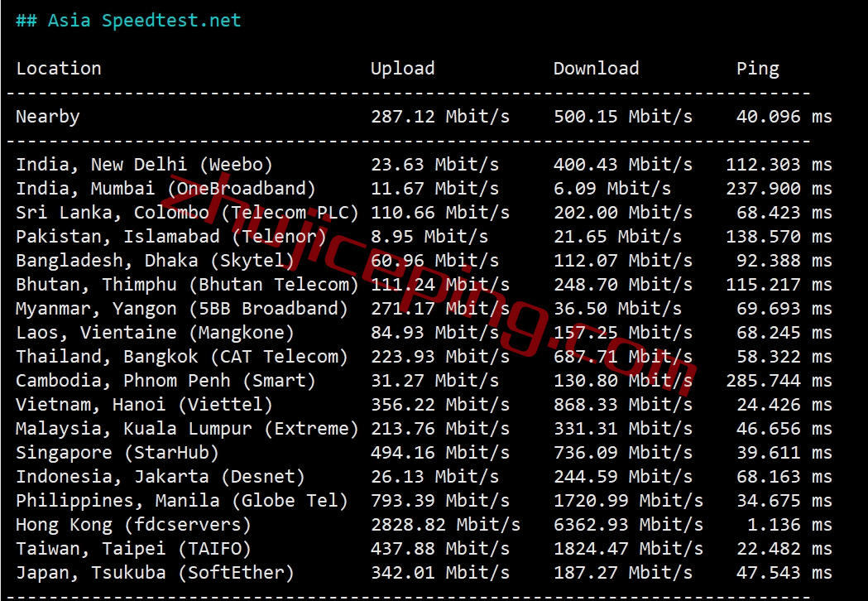
Task: Click the Asia Speedtest.net heading
Action: point(128,21)
